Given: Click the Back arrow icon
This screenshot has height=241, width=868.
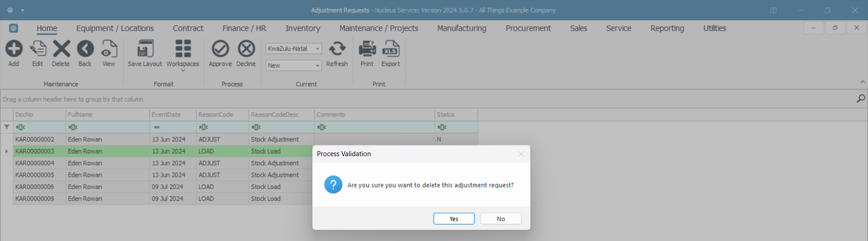Looking at the screenshot, I should pyautogui.click(x=85, y=49).
